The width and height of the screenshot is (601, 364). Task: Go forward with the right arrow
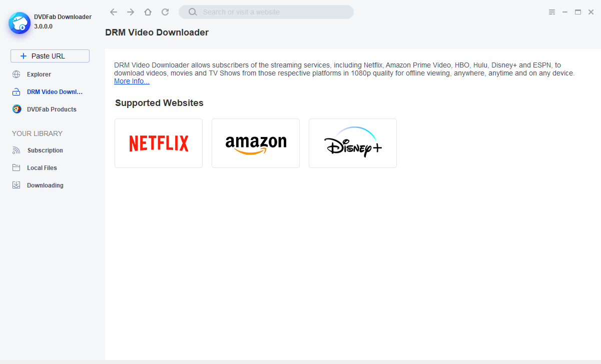point(131,12)
